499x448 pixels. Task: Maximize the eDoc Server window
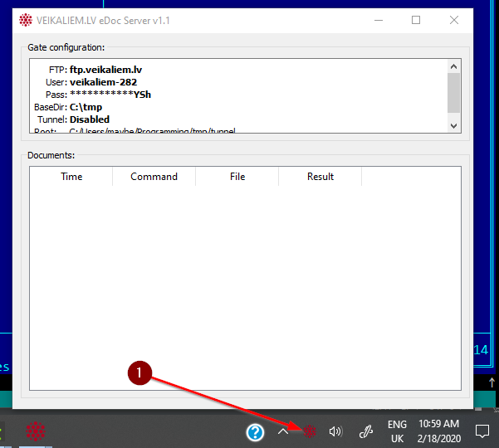coord(416,21)
